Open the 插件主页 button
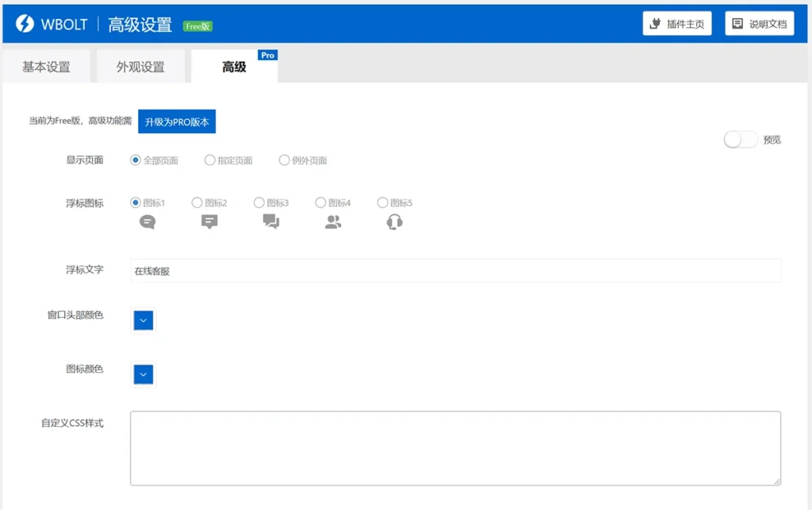Image resolution: width=812 pixels, height=510 pixels. [677, 24]
